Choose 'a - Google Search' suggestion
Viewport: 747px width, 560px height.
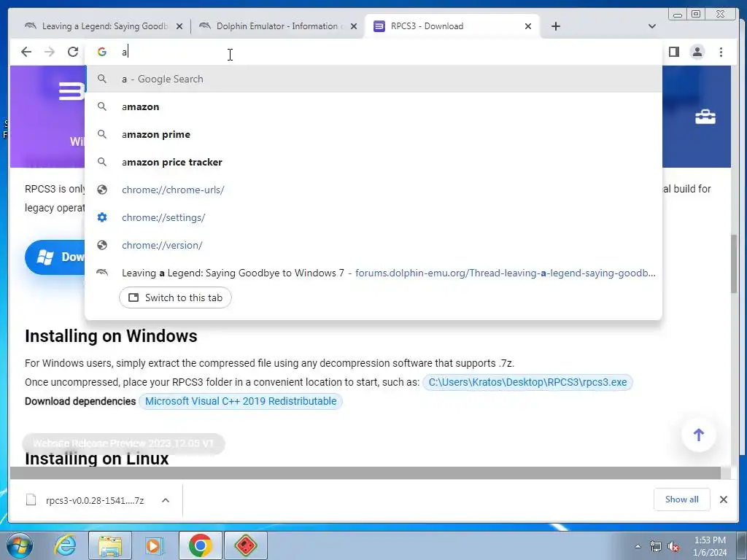click(x=373, y=79)
